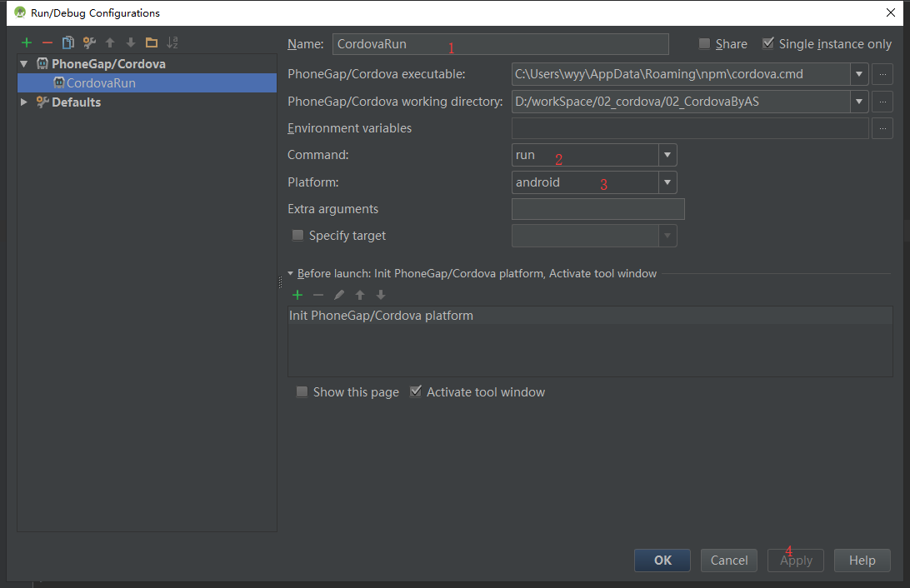Copy the selected configuration
Viewport: 910px width, 588px height.
click(68, 43)
